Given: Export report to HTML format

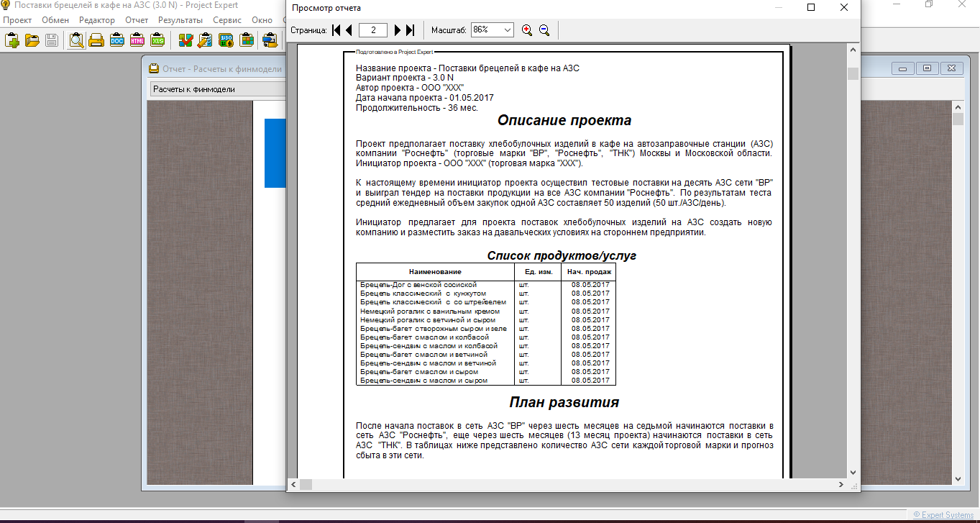Looking at the screenshot, I should point(137,40).
